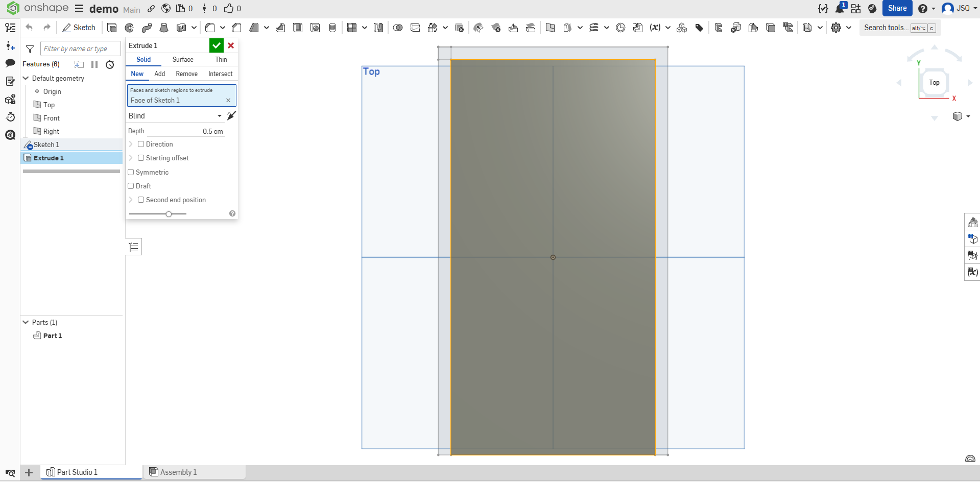Open the Extrude dialog help icon
Image resolution: width=980 pixels, height=482 pixels.
pos(232,213)
